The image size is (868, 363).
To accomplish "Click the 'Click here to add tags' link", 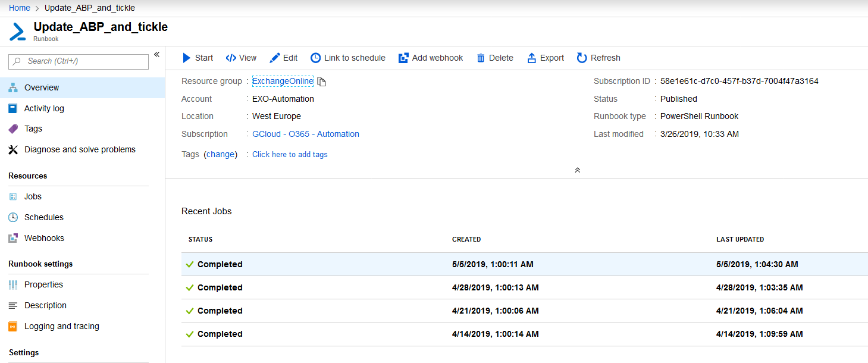I will click(x=290, y=154).
